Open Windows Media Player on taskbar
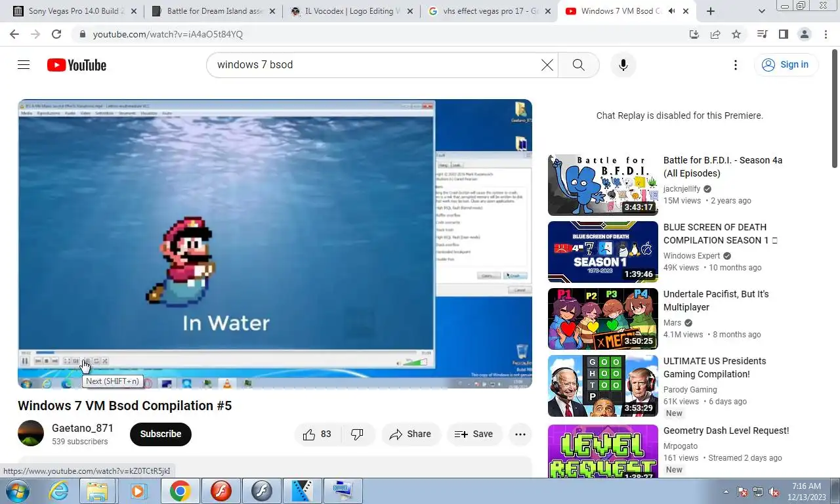This screenshot has width=840, height=504. tap(138, 491)
